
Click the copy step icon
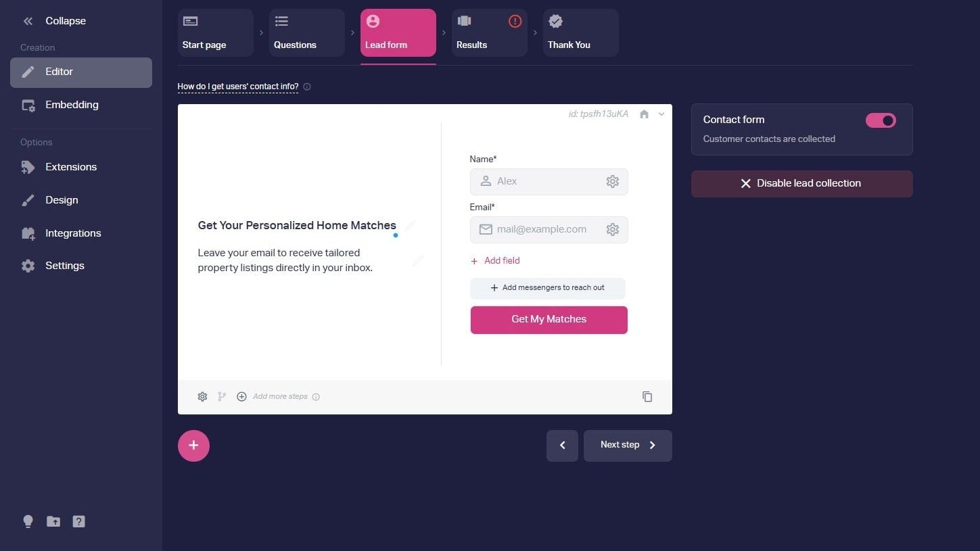(x=647, y=397)
